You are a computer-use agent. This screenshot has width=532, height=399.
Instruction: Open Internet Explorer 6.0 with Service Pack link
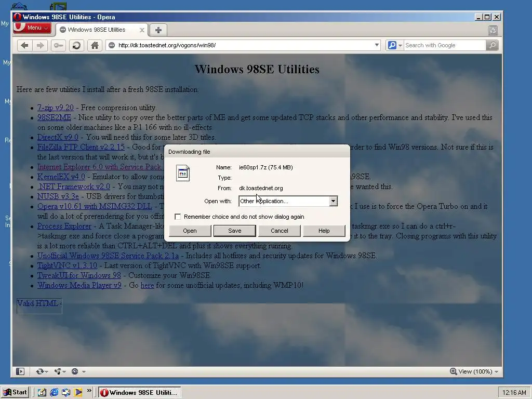click(99, 167)
